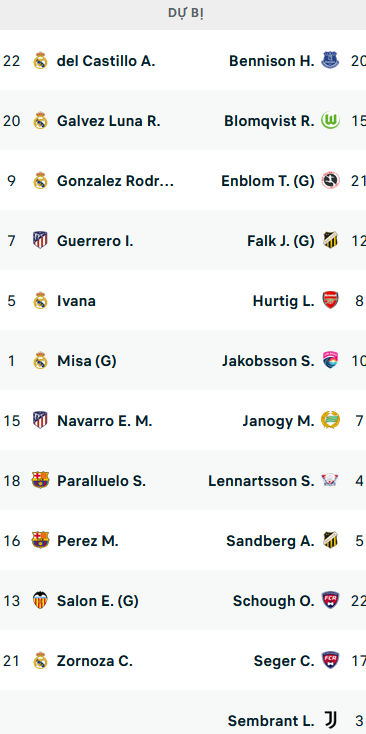Open Lennartsson S. player page
366x734 pixels.
point(261,481)
